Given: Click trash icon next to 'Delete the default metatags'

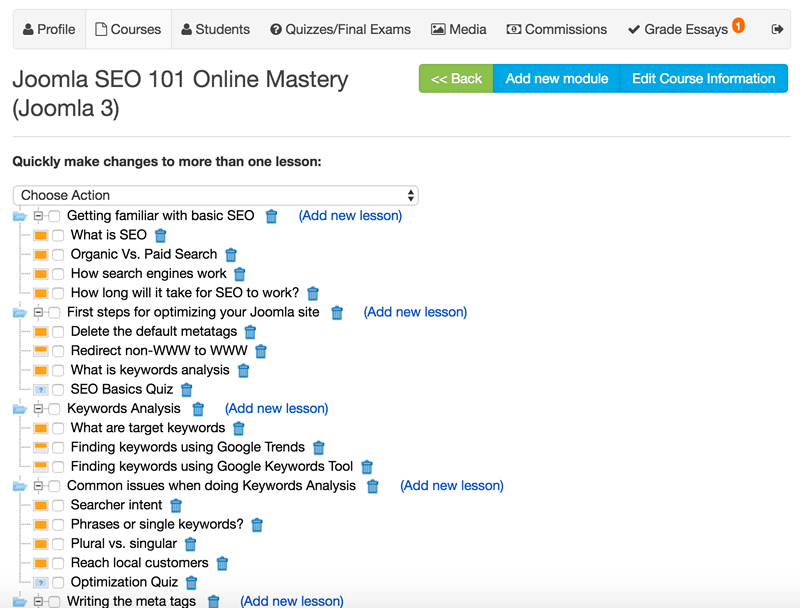Looking at the screenshot, I should 250,332.
